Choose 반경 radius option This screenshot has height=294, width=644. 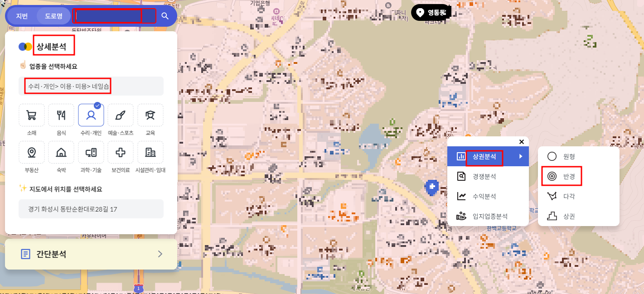[579, 176]
